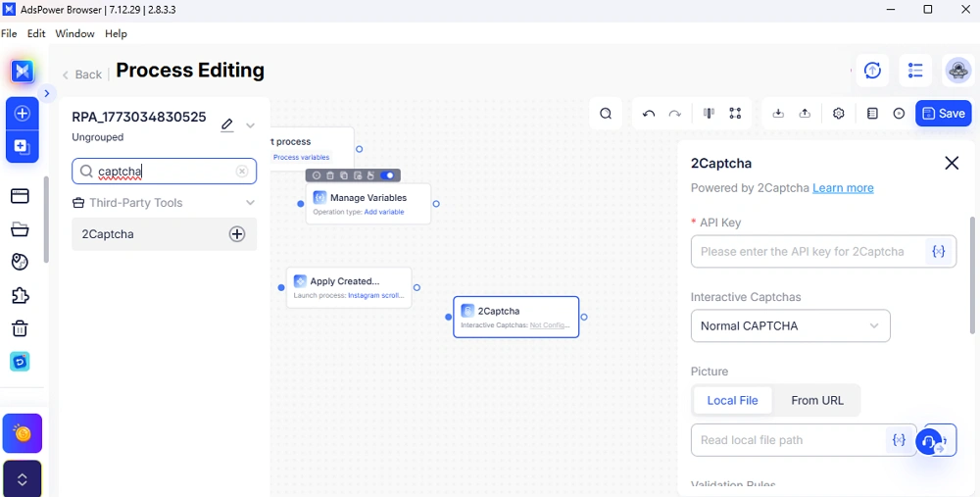The width and height of the screenshot is (980, 497).
Task: Switch picture source to From URL
Action: [817, 400]
